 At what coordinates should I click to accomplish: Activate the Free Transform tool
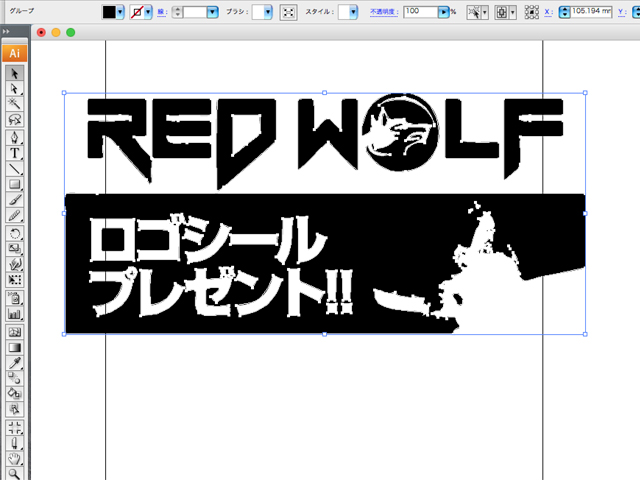tap(15, 280)
